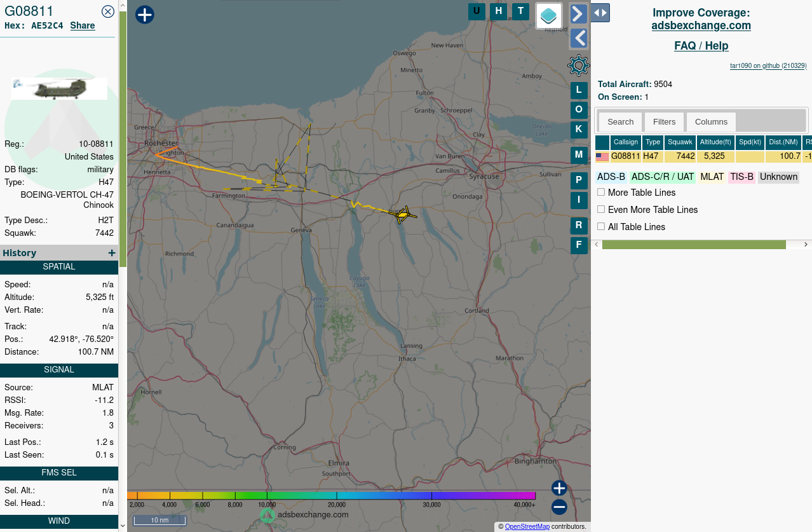The image size is (812, 532).
Task: Click table scrollbar left arrow
Action: 596,245
